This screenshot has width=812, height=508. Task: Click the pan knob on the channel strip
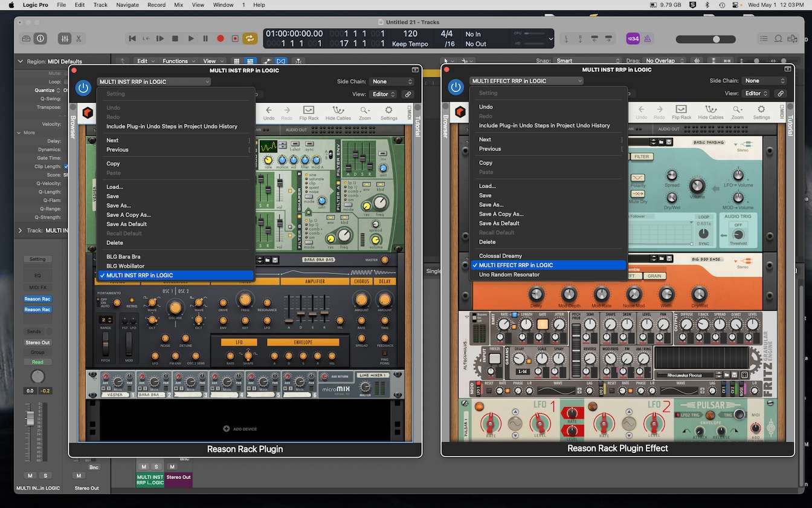37,377
